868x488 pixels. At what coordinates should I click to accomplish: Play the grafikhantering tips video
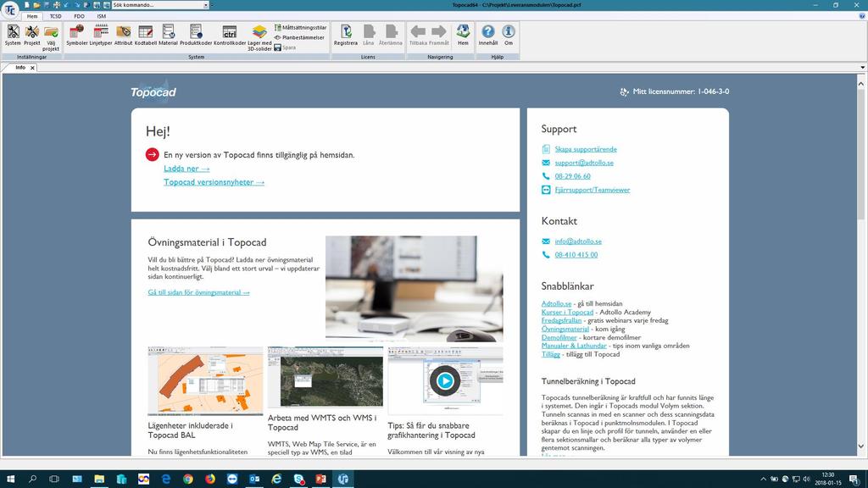(445, 380)
